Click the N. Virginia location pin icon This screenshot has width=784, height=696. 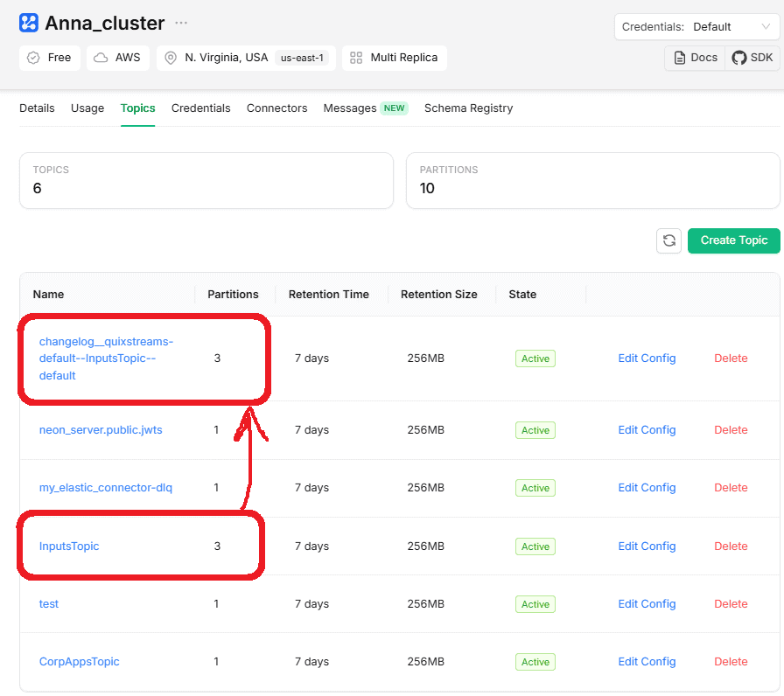171,58
